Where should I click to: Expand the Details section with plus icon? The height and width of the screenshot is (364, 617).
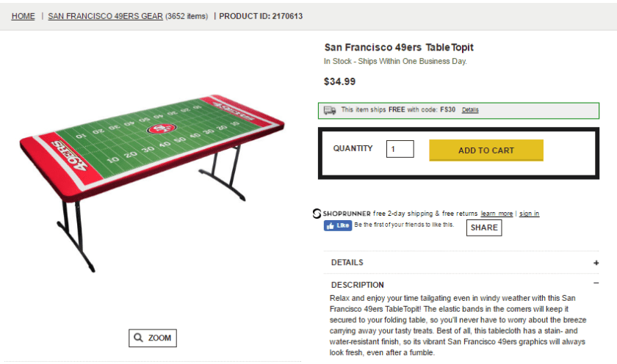point(596,263)
